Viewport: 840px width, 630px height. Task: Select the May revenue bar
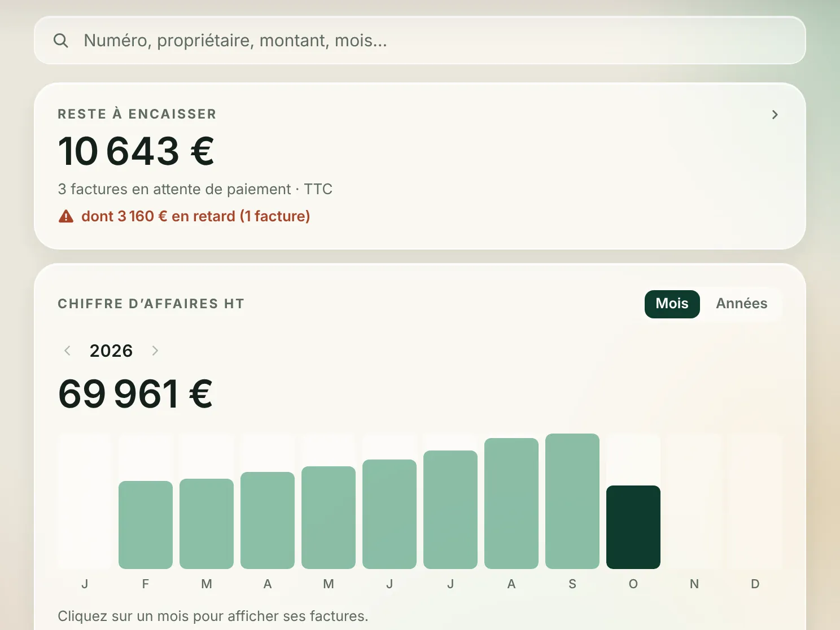coord(329,518)
